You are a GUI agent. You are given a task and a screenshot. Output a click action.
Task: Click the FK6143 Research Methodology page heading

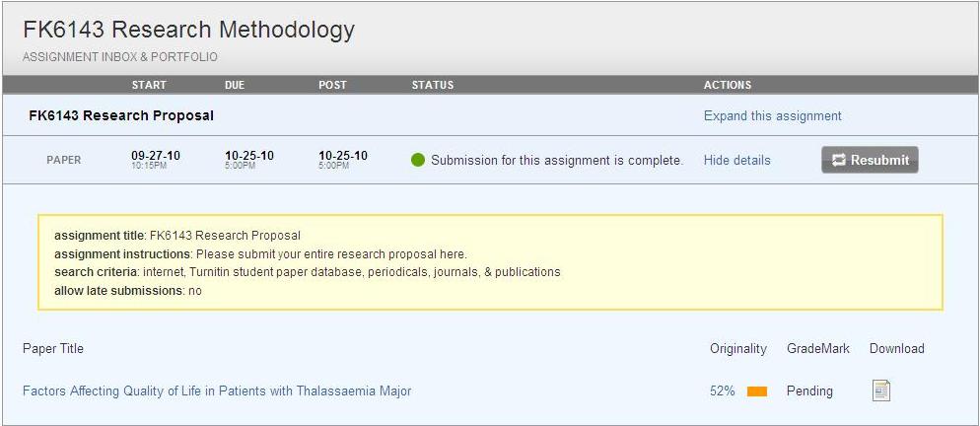188,31
